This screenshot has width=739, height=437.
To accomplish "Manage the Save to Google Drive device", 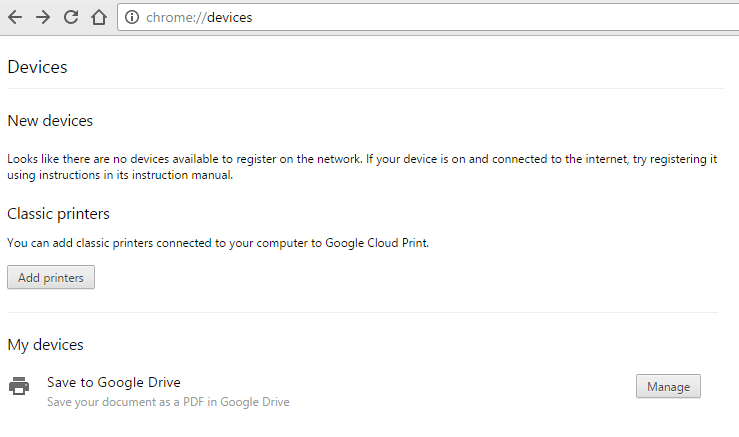I will coord(668,386).
